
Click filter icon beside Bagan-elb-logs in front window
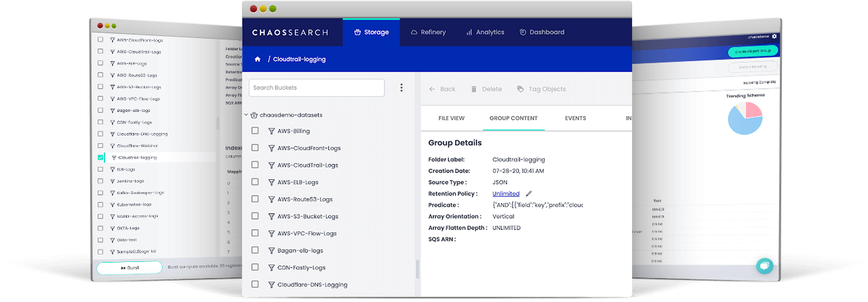click(x=272, y=250)
